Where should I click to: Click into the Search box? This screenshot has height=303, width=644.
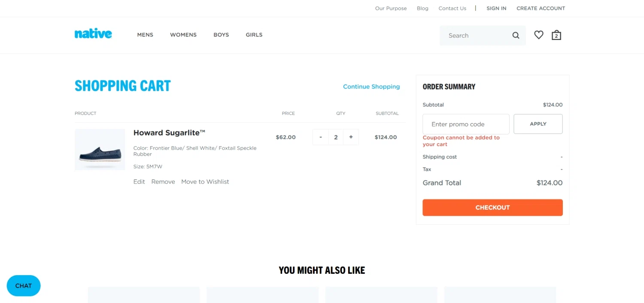477,36
